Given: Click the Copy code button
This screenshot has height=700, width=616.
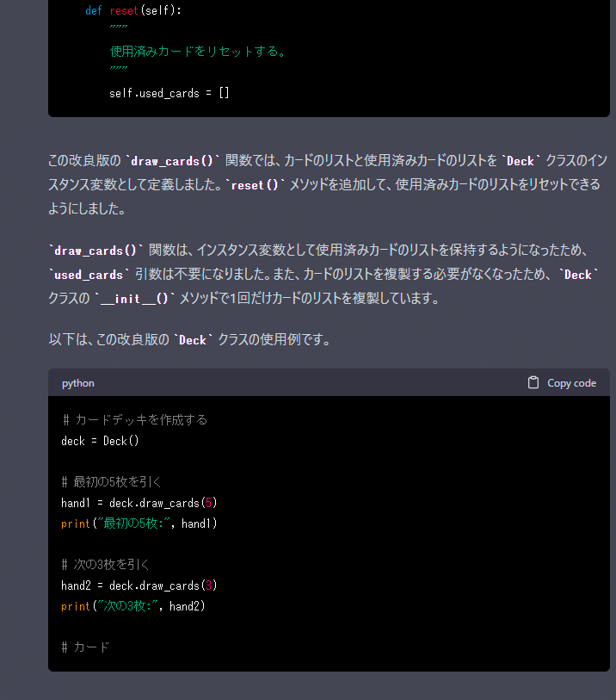Looking at the screenshot, I should point(562,383).
